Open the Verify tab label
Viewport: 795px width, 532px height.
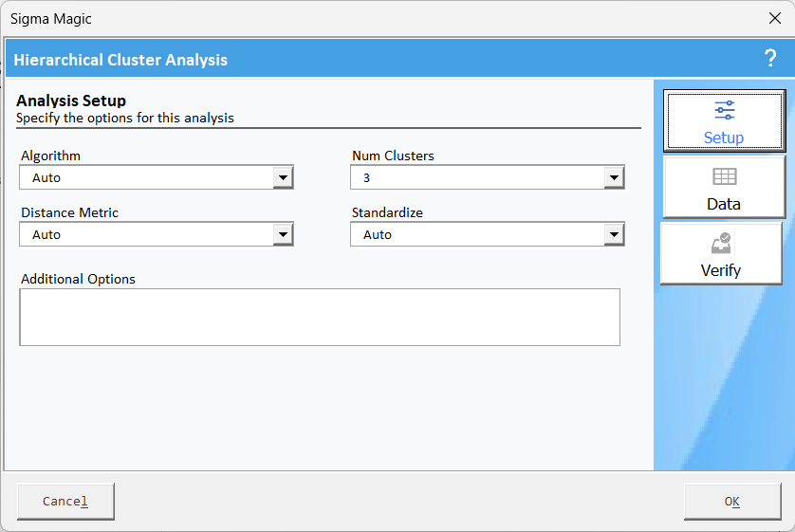pyautogui.click(x=721, y=270)
